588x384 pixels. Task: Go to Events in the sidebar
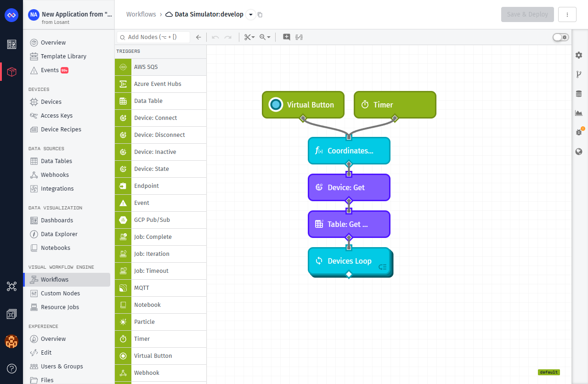67,70
